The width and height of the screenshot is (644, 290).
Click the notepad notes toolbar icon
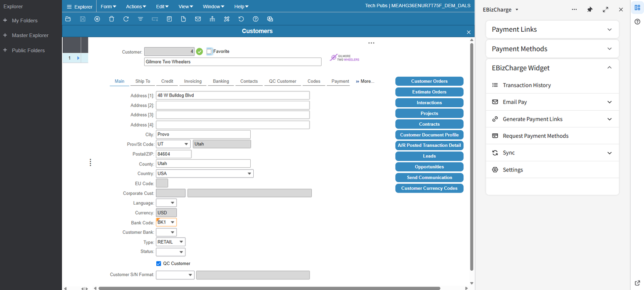(169, 19)
